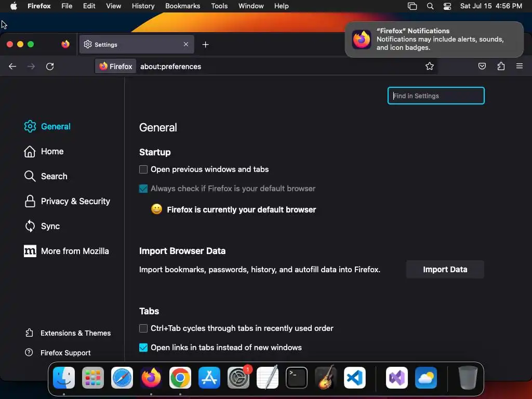Open the Apple menu

coord(14,6)
